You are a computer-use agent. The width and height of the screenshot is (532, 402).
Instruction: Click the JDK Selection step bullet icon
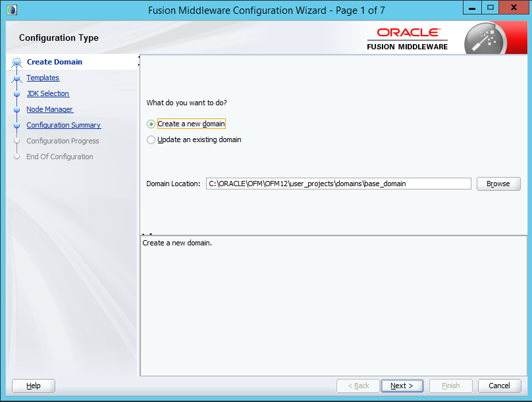[x=17, y=94]
